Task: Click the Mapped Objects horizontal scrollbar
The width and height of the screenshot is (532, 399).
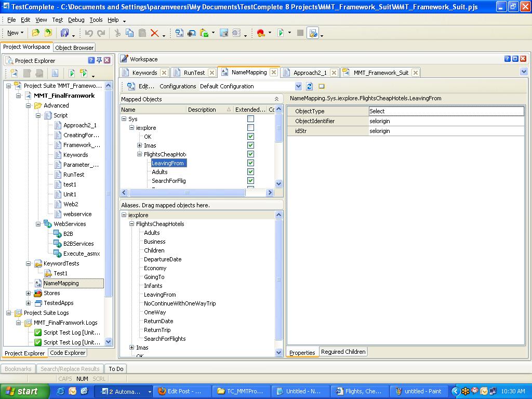Action: tap(187, 193)
